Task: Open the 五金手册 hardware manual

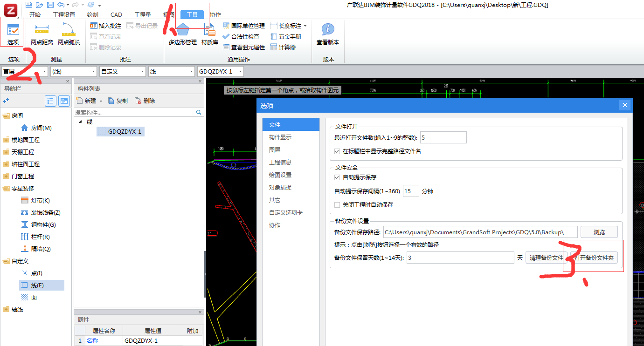Action: (286, 36)
